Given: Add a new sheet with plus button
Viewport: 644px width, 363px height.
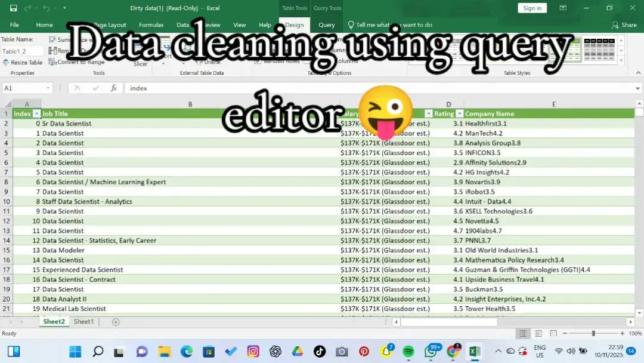Looking at the screenshot, I should [116, 322].
